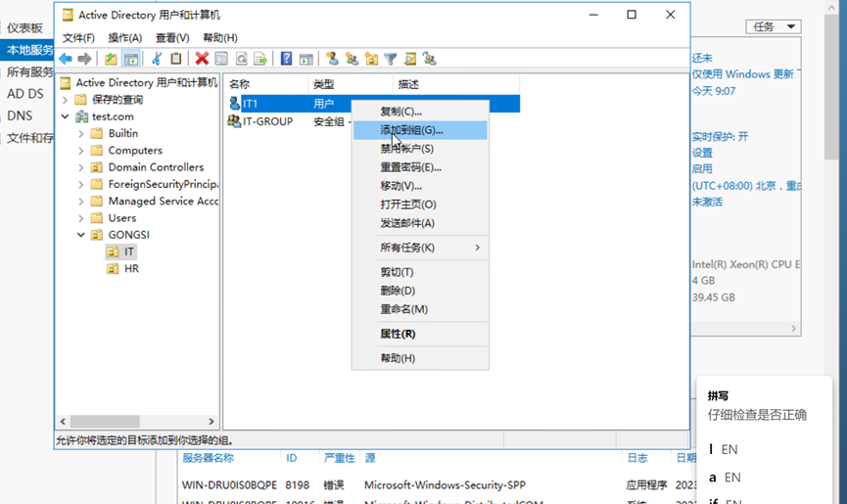Sort list by 名称 column header
This screenshot has height=504, width=847.
pyautogui.click(x=265, y=84)
